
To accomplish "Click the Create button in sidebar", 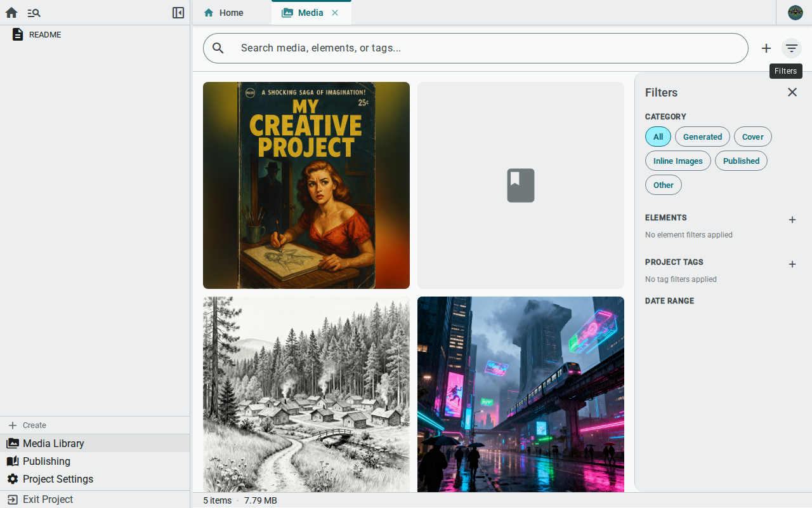I will (x=95, y=425).
